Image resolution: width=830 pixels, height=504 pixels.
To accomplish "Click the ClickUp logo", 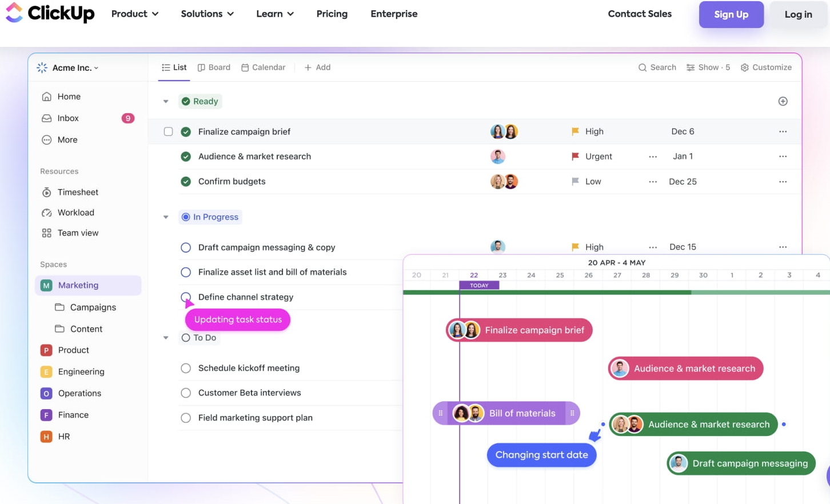I will point(50,13).
